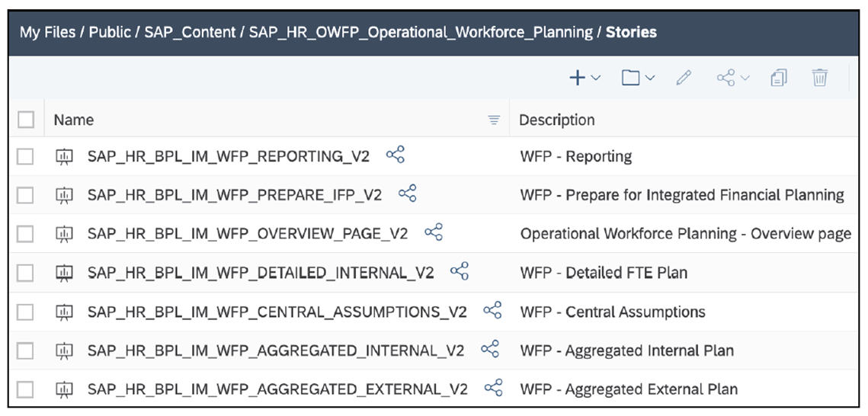This screenshot has width=868, height=416.
Task: Click share icon beside WFP_OVERVIEW_PAGE_V2
Action: coord(434,232)
